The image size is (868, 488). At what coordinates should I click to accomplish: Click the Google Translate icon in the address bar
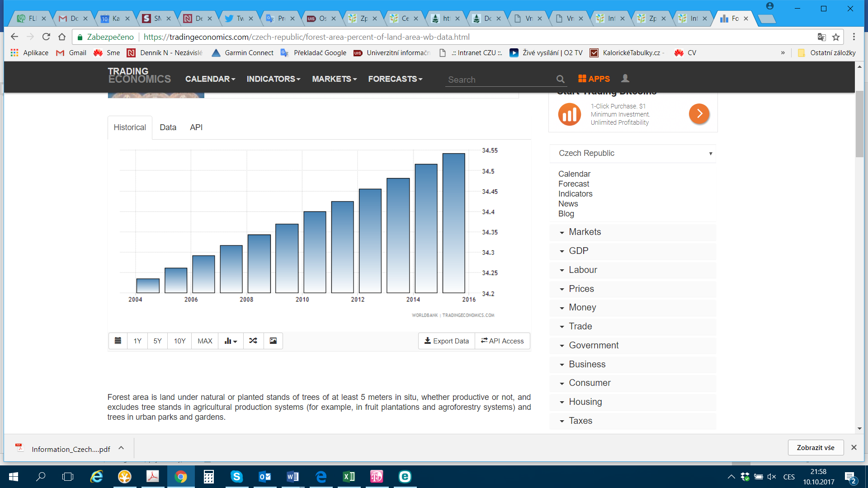821,37
